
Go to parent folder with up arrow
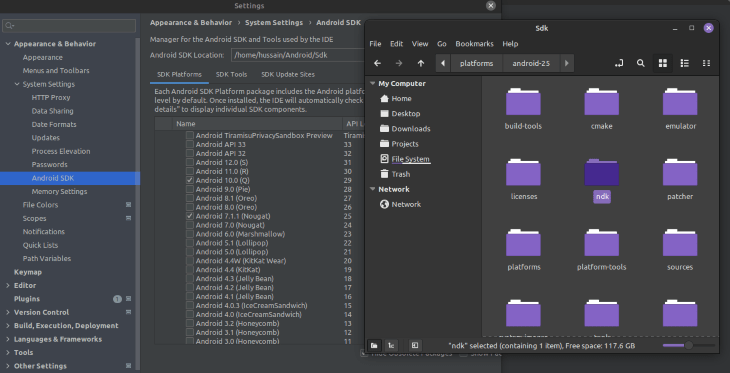tap(421, 63)
